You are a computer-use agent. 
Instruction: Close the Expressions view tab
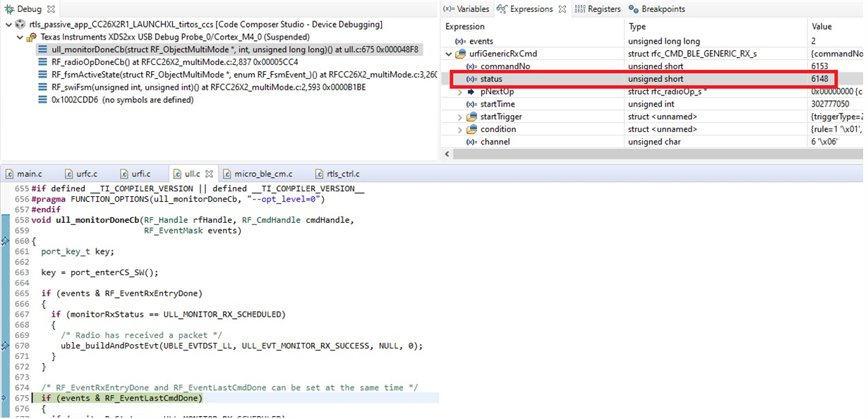click(562, 9)
